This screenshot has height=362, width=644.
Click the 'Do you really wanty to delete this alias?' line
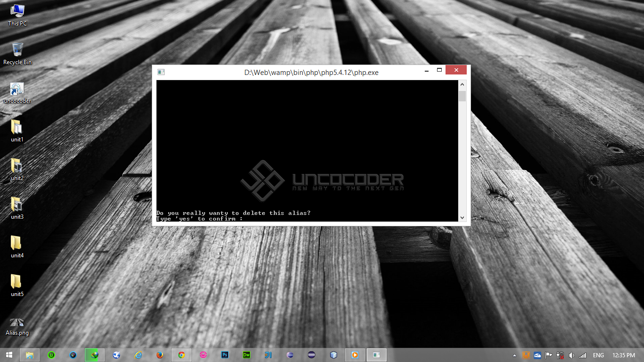pos(234,213)
